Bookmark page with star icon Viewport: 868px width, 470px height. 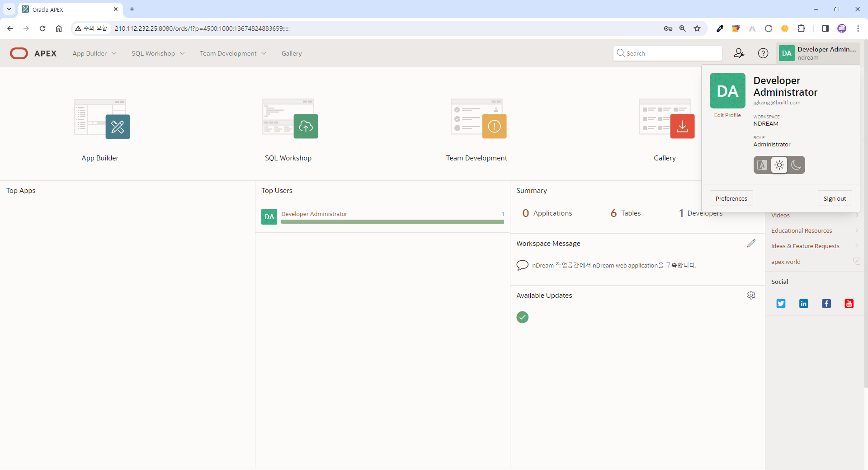697,28
